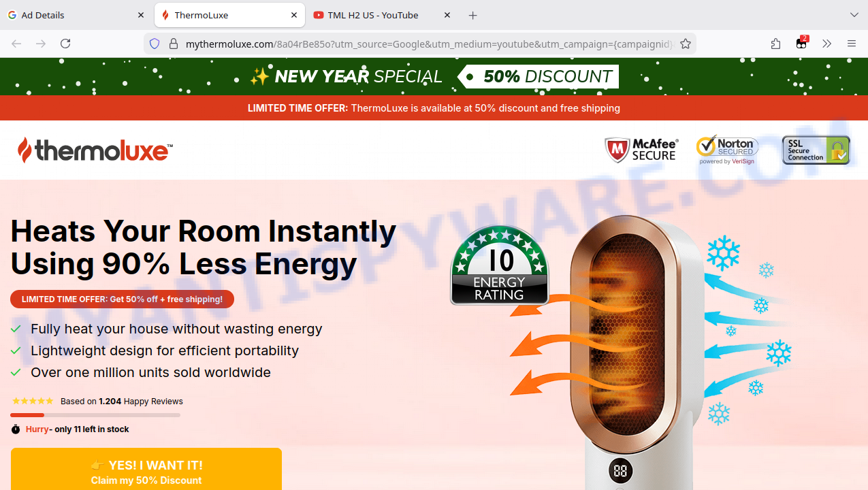Click the Norton Secured badge
The height and width of the screenshot is (490, 868).
click(727, 150)
